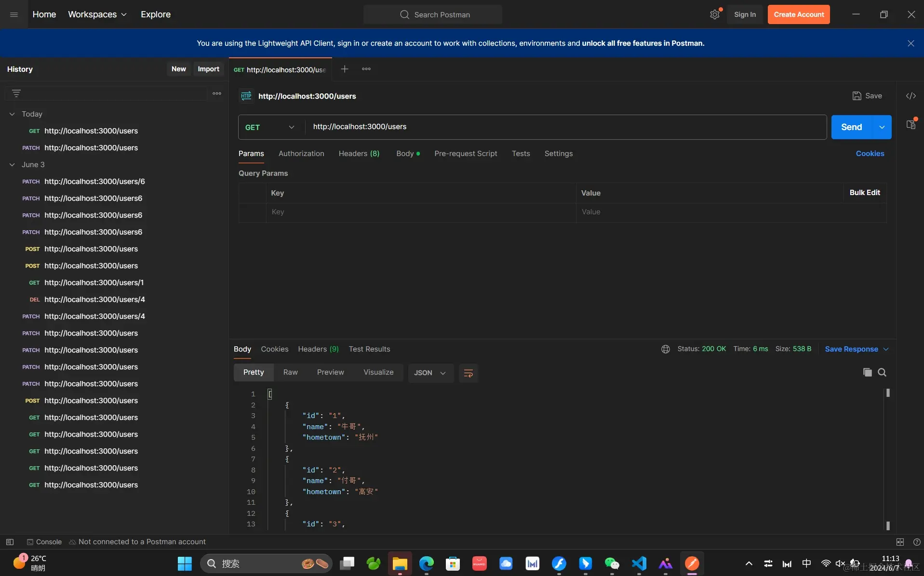
Task: Copy the response body
Action: 867,372
